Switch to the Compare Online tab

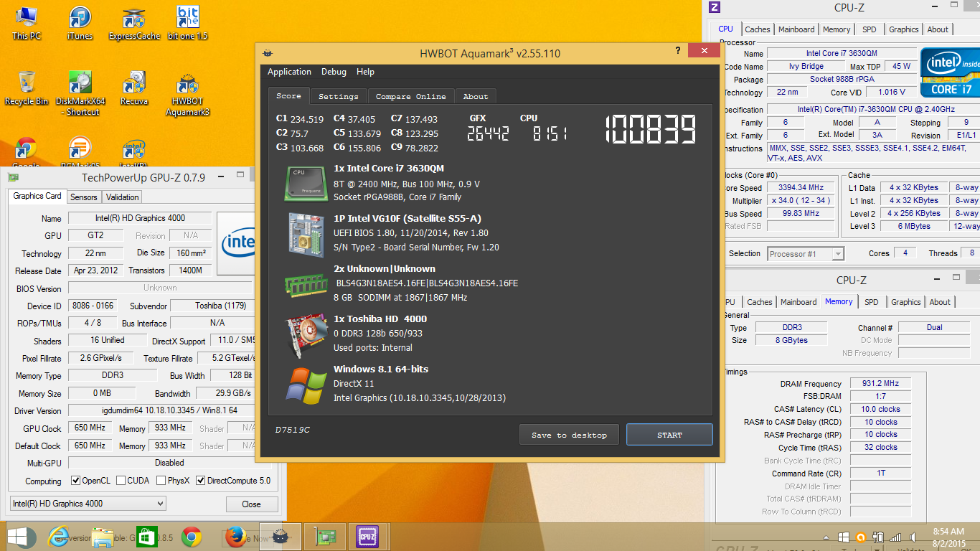click(x=410, y=96)
